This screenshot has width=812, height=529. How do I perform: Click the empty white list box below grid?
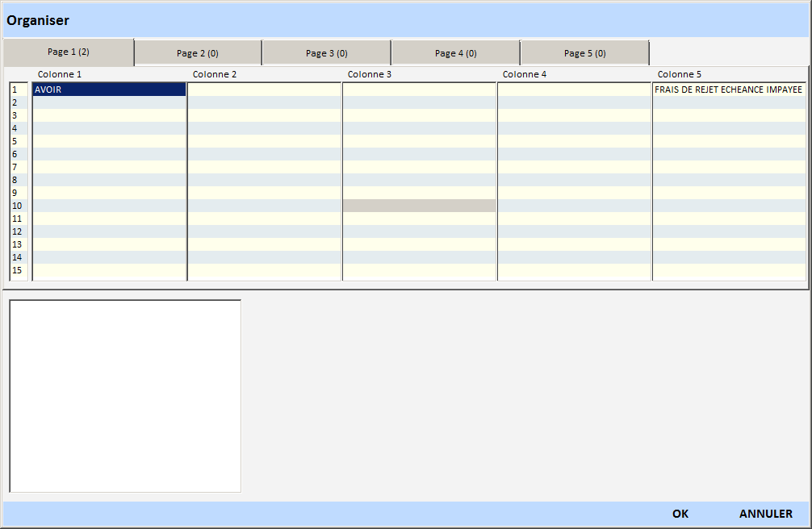pyautogui.click(x=125, y=396)
